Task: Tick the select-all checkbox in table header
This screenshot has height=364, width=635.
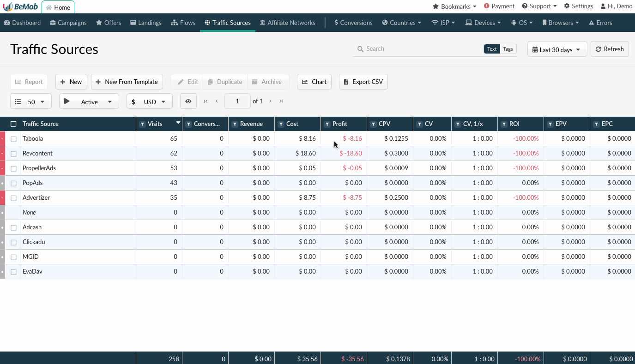Action: (13, 124)
